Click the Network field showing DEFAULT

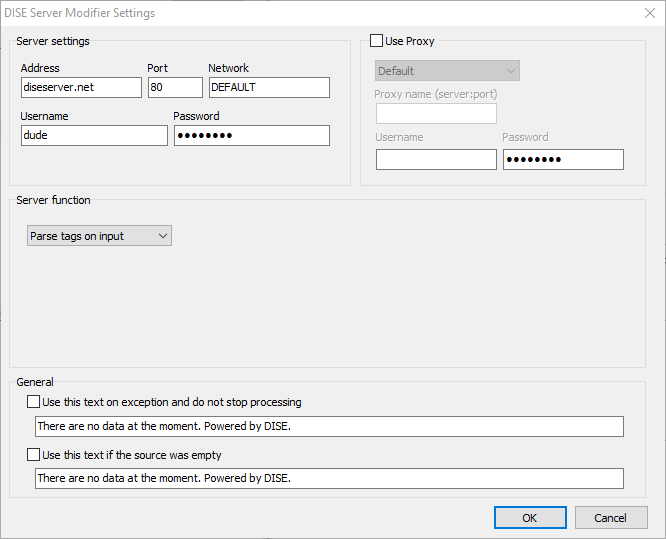269,87
